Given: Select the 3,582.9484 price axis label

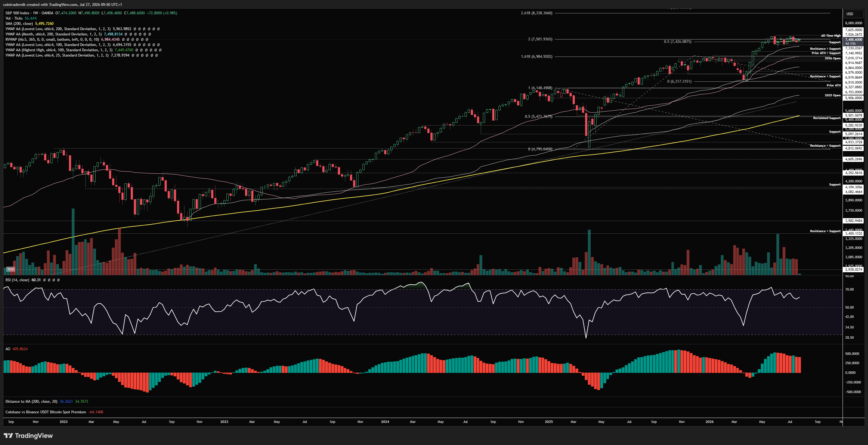Looking at the screenshot, I should (x=853, y=221).
